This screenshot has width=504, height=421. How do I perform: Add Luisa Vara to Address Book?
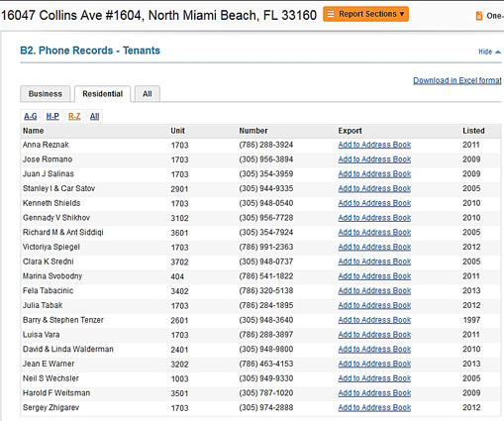[374, 335]
